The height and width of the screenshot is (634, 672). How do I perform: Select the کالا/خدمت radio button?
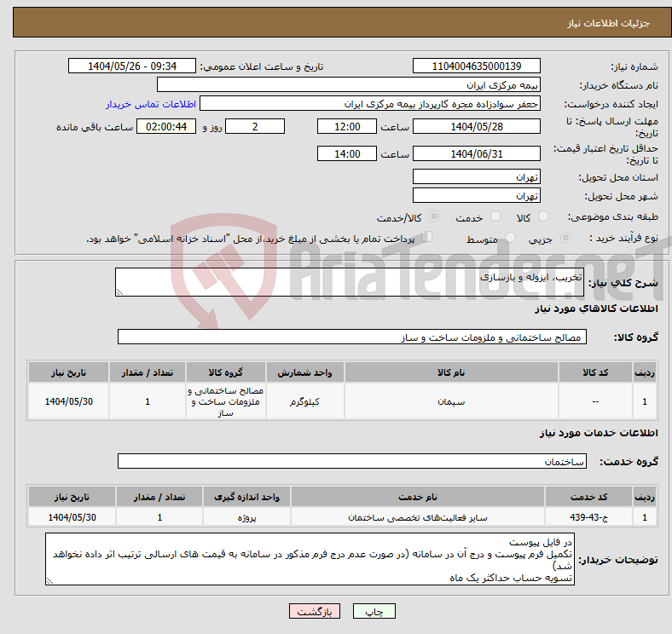pyautogui.click(x=435, y=216)
